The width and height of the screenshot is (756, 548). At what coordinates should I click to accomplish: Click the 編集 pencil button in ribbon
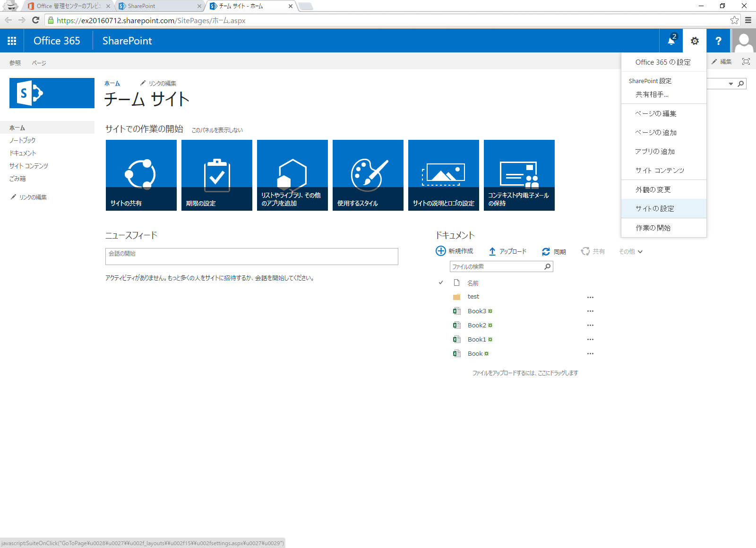(722, 62)
